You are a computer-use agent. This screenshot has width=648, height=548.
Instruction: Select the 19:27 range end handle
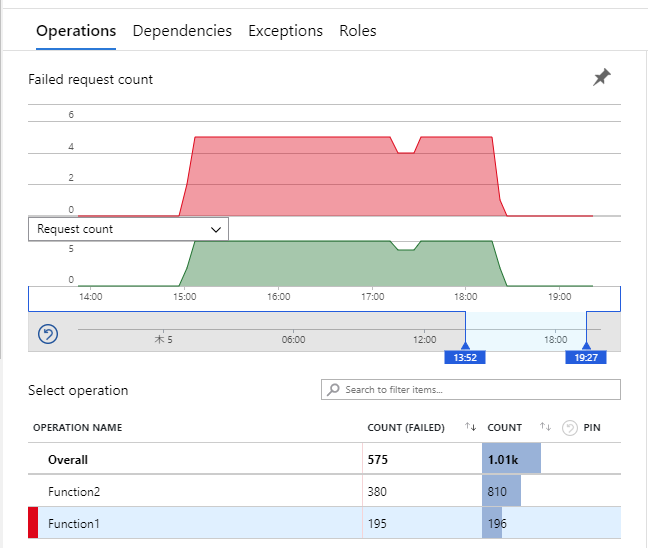(x=586, y=357)
